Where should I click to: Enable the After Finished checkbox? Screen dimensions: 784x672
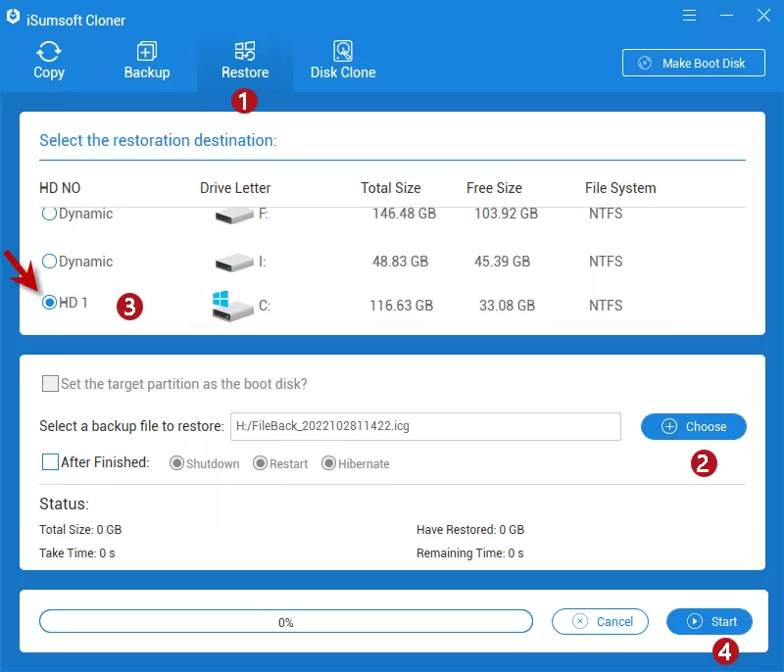click(50, 462)
